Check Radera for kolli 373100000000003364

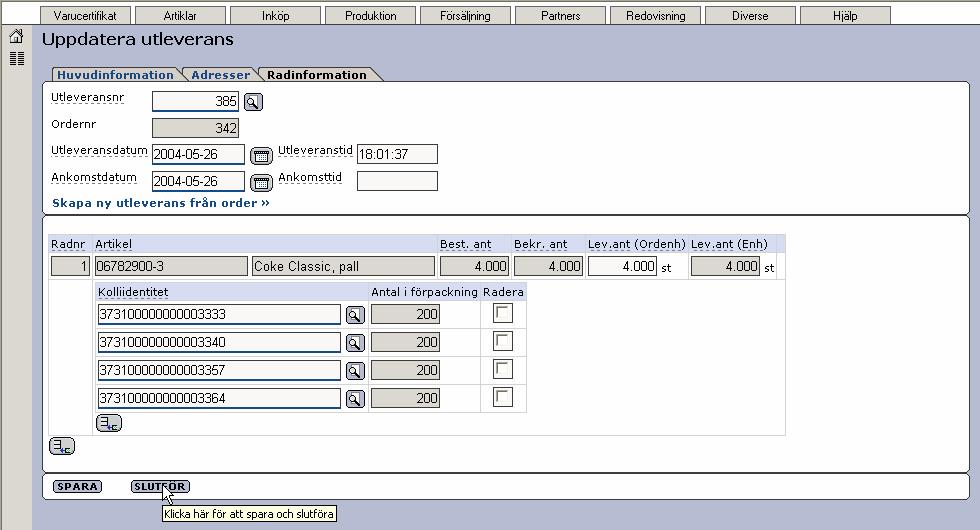(503, 397)
